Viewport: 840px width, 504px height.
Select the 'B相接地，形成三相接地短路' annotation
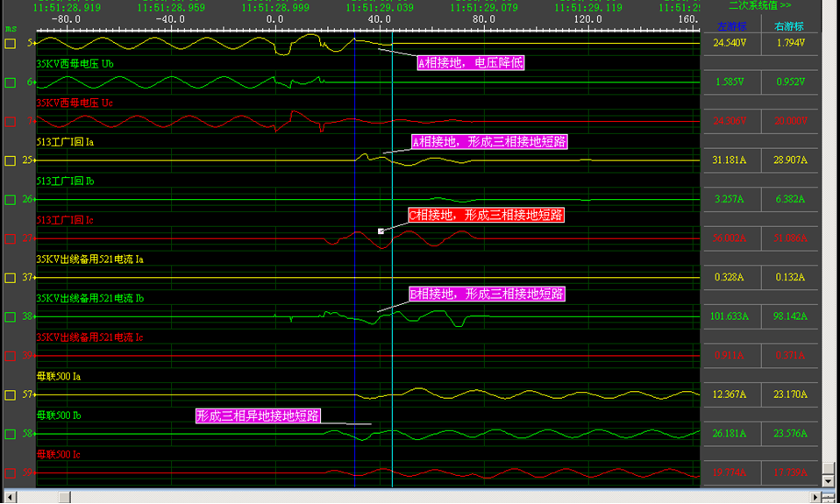pyautogui.click(x=487, y=294)
